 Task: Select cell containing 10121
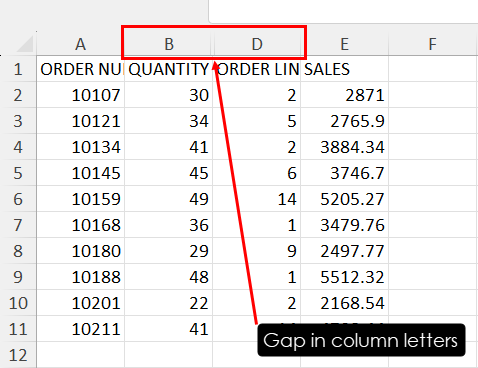pyautogui.click(x=80, y=121)
